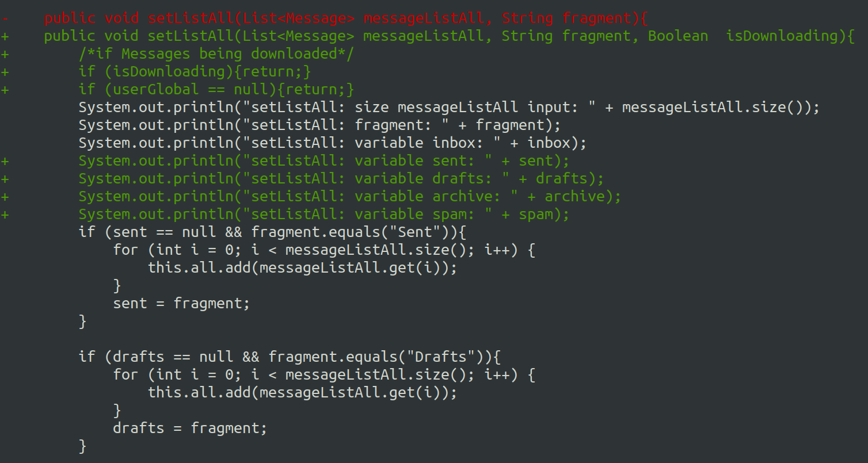This screenshot has width=868, height=463.
Task: Click the "drafts = fragment;" assignment
Action: [x=190, y=428]
